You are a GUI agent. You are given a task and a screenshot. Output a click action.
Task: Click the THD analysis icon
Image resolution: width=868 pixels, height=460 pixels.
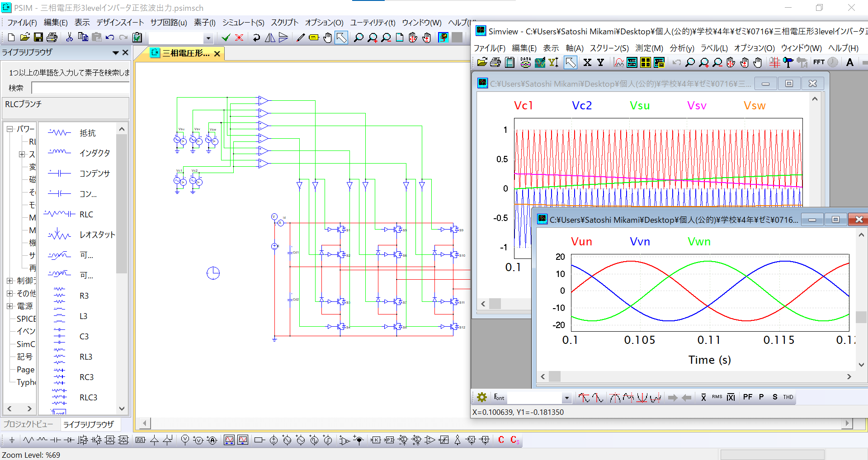[x=788, y=397]
